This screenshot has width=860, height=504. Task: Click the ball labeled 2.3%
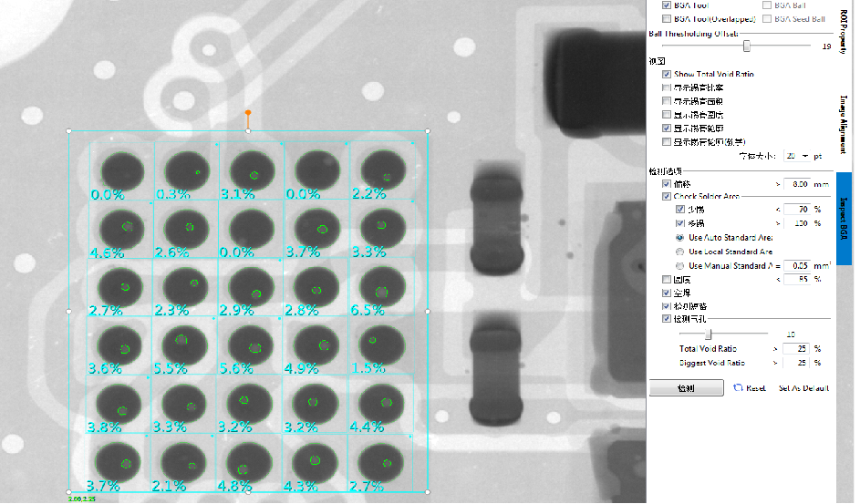[186, 288]
